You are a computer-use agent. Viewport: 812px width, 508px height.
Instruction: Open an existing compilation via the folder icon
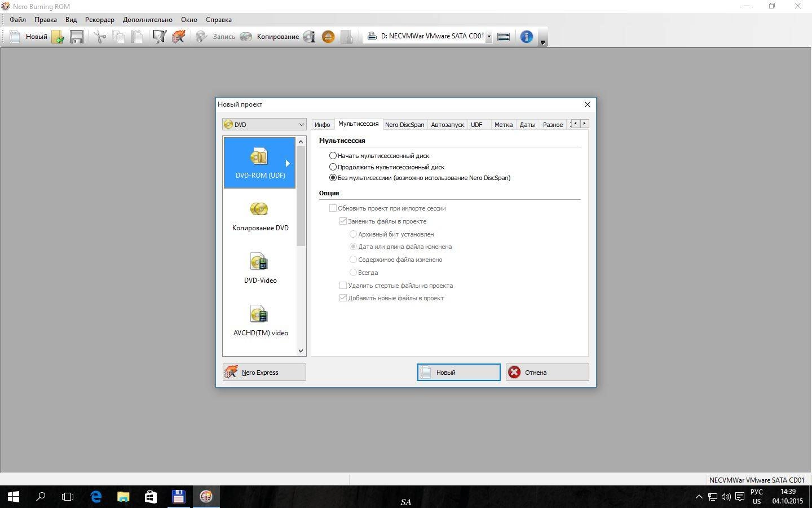[x=58, y=37]
